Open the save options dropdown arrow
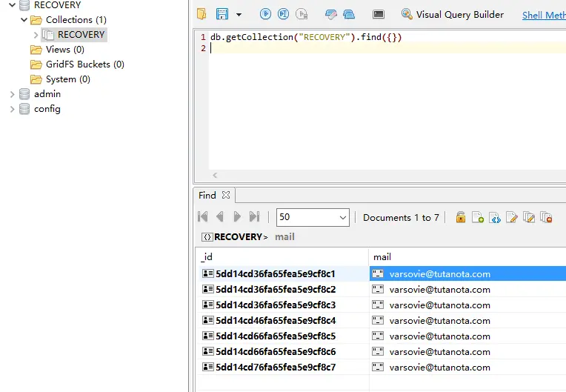The width and height of the screenshot is (566, 392). [239, 15]
